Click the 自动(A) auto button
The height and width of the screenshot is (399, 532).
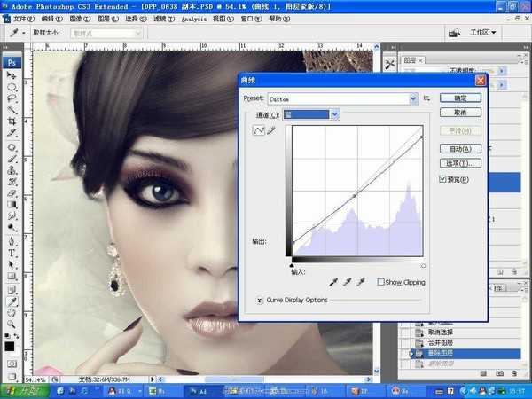(x=460, y=149)
